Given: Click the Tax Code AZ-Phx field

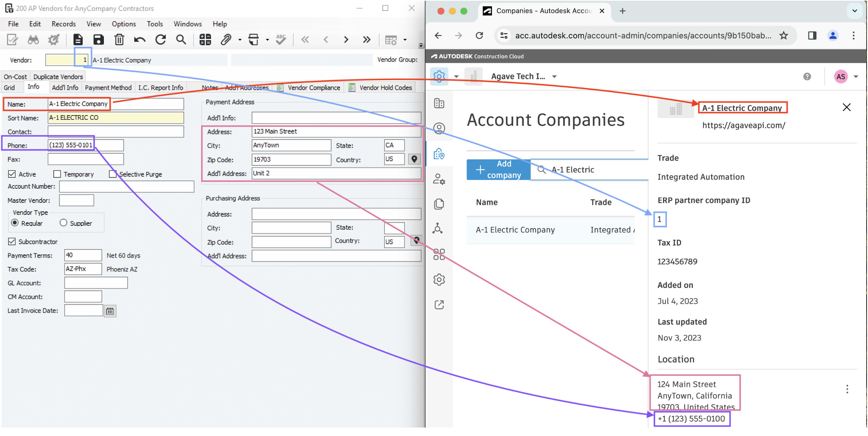Looking at the screenshot, I should click(83, 269).
